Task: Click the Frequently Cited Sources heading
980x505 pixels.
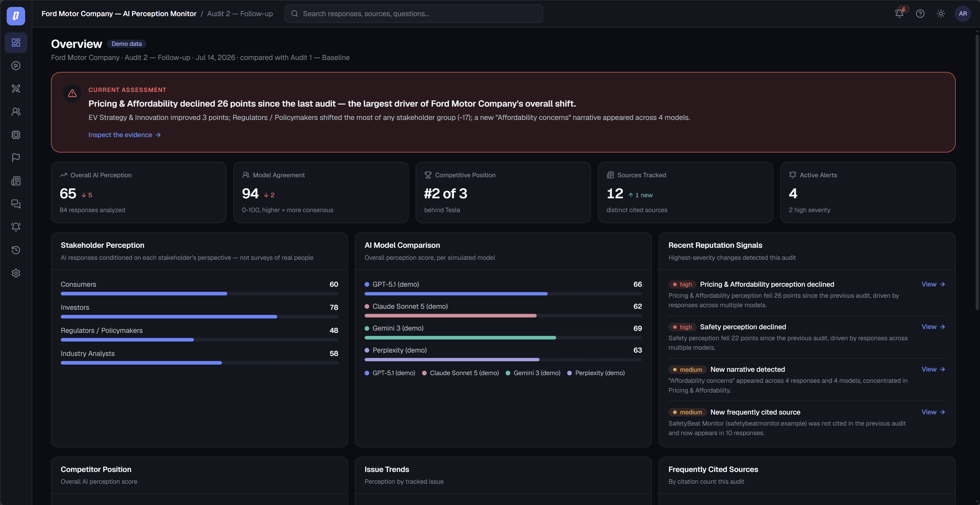Action: tap(713, 469)
